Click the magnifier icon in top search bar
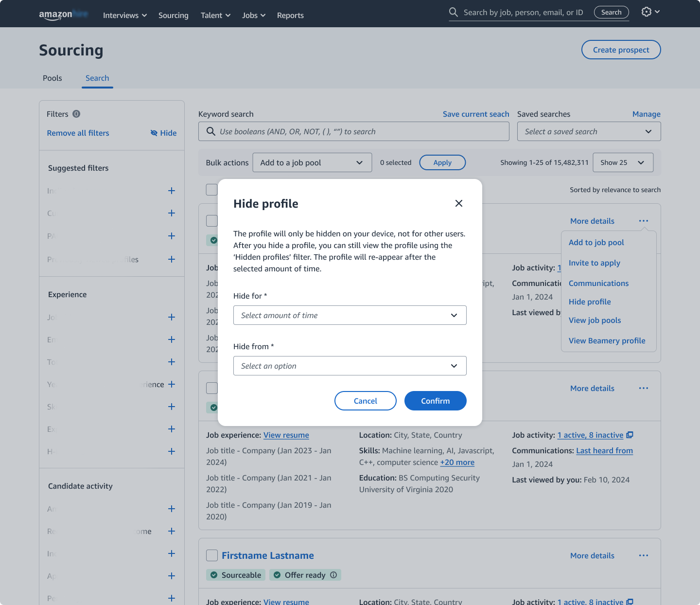This screenshot has height=605, width=700. 454,12
